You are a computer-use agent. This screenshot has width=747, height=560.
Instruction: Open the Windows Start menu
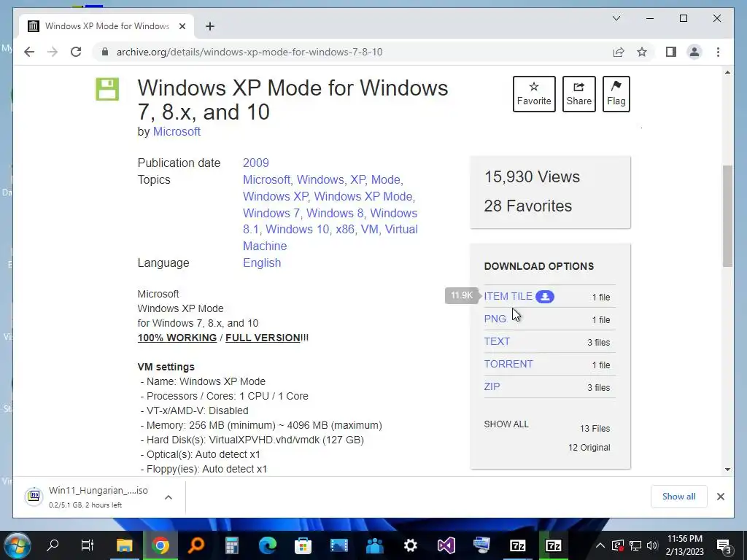(17, 545)
